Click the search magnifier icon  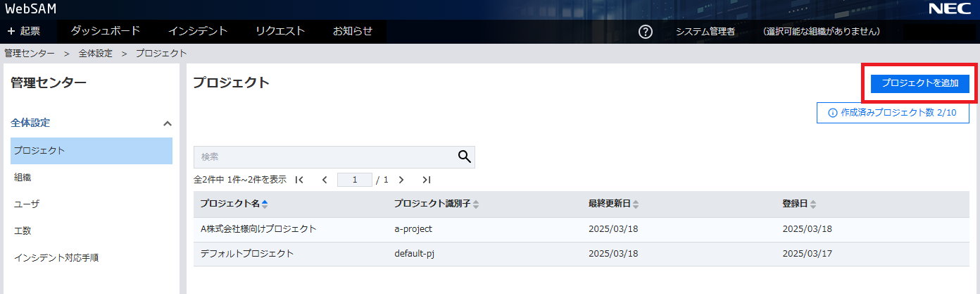coord(464,157)
